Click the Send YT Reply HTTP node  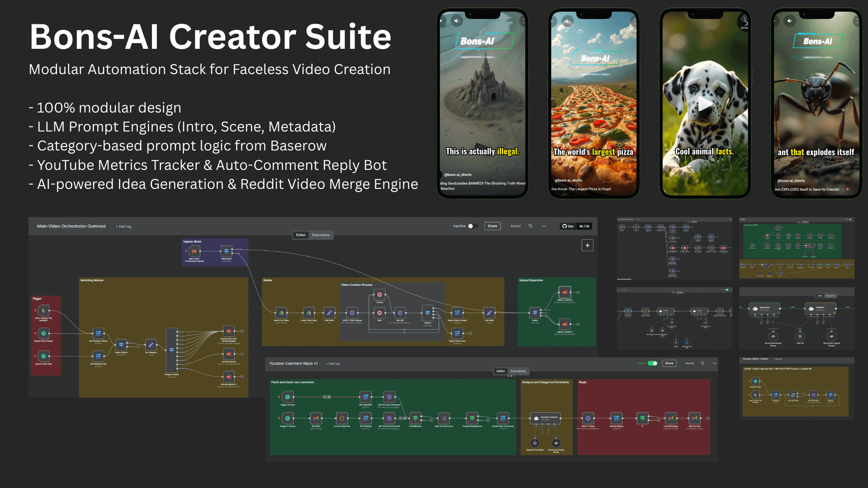[x=588, y=418]
